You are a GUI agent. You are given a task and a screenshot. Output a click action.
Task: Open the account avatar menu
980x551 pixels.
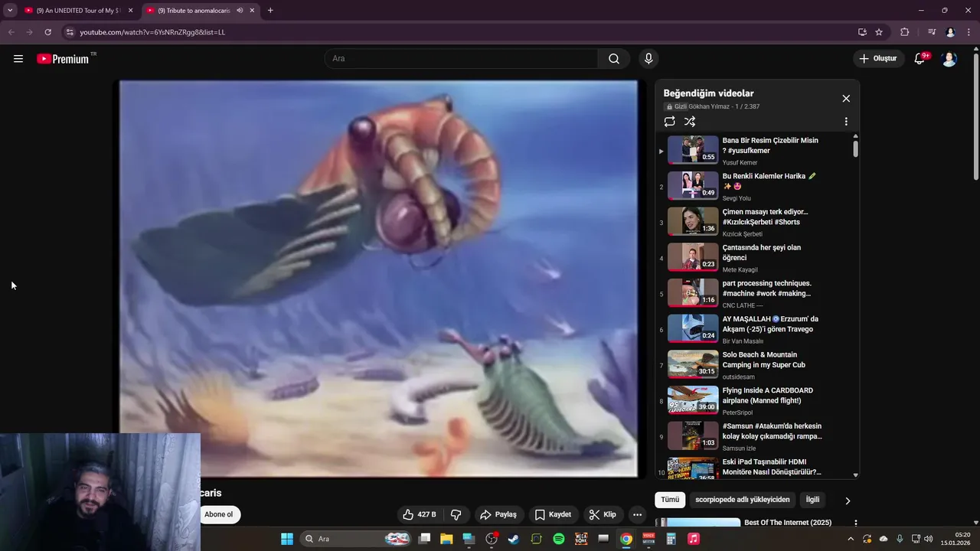(x=949, y=59)
